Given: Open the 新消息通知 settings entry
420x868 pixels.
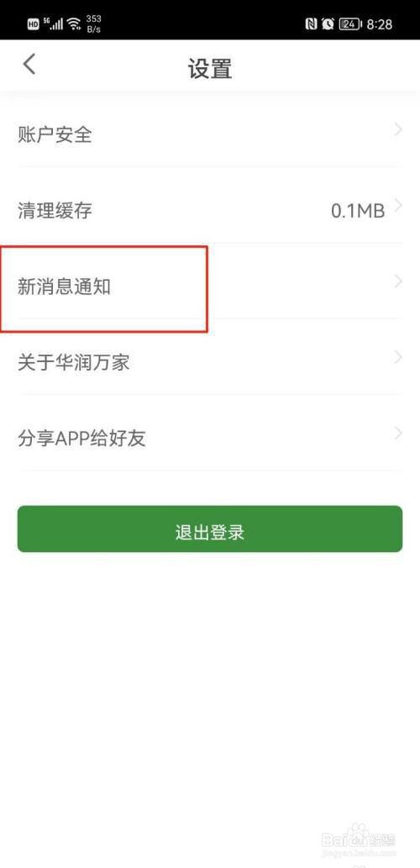Looking at the screenshot, I should coord(210,287).
